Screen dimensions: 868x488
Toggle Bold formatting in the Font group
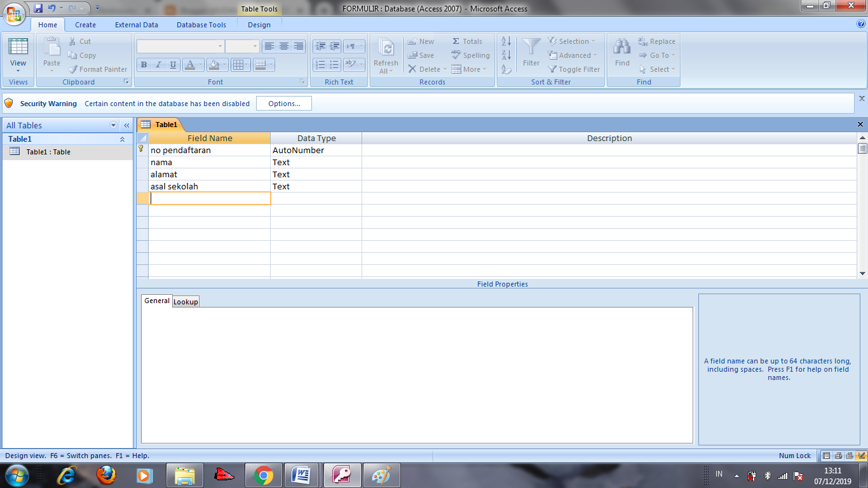tap(143, 65)
